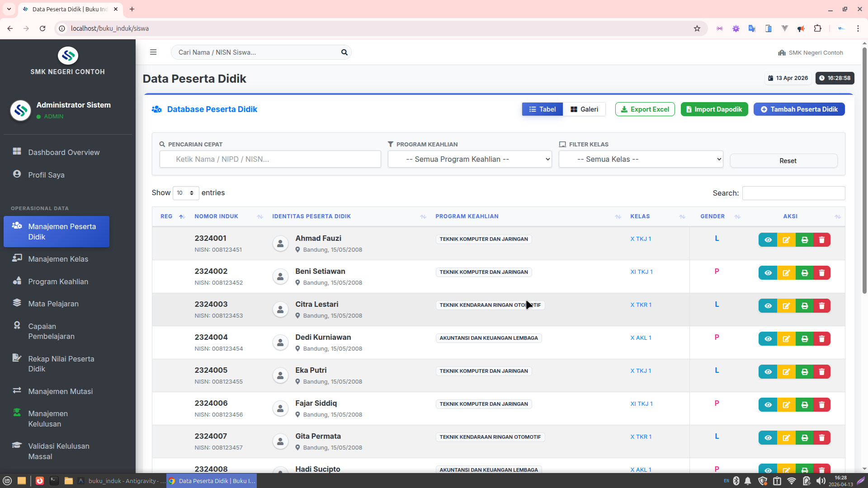Screen dimensions: 868x488
Task: View Dedi Kurniawan details via eye icon
Action: 768,339
